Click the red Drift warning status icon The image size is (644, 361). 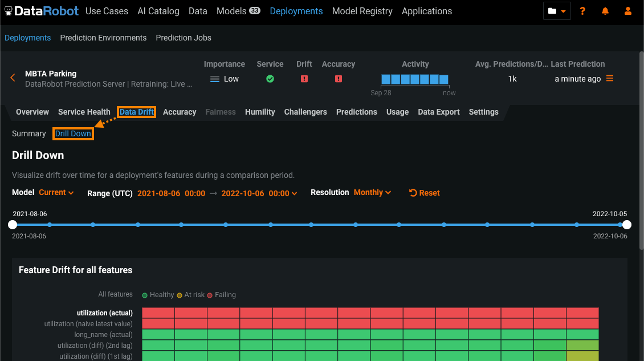(x=304, y=79)
